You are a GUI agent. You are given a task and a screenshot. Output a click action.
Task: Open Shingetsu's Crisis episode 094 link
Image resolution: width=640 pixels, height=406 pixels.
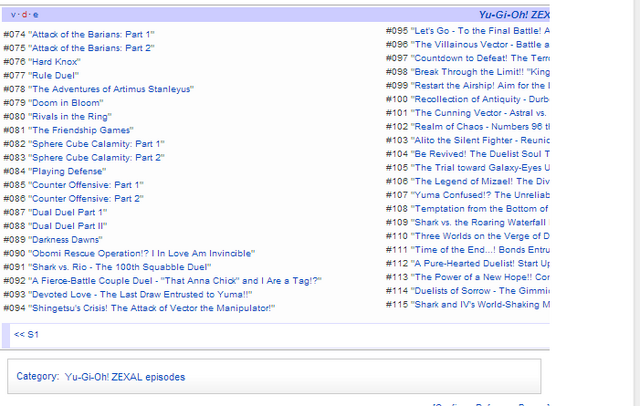(x=151, y=308)
